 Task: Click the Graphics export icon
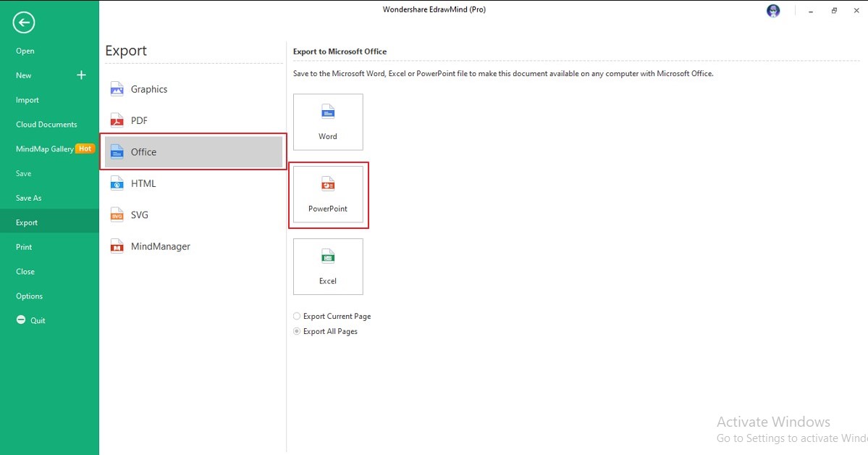pos(117,88)
